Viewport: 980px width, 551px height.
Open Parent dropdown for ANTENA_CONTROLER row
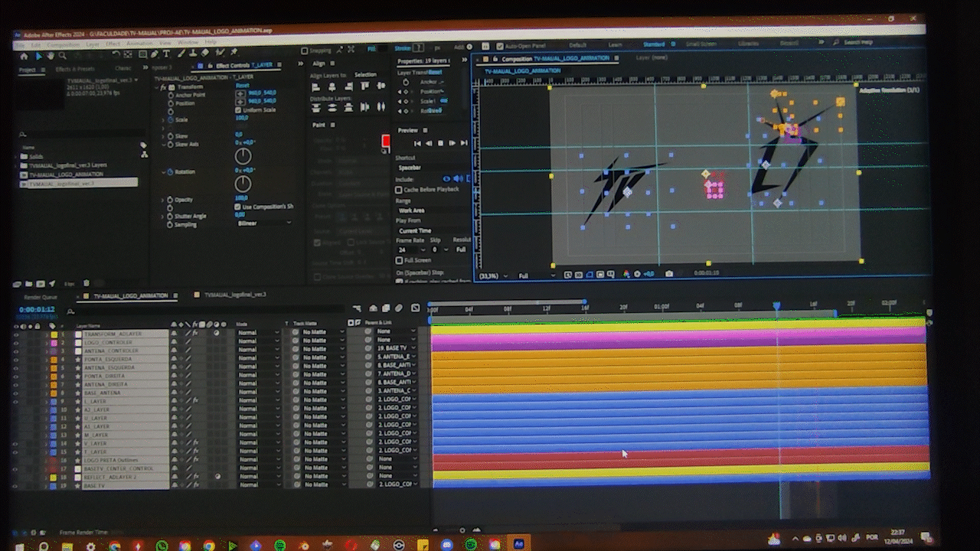(x=397, y=348)
